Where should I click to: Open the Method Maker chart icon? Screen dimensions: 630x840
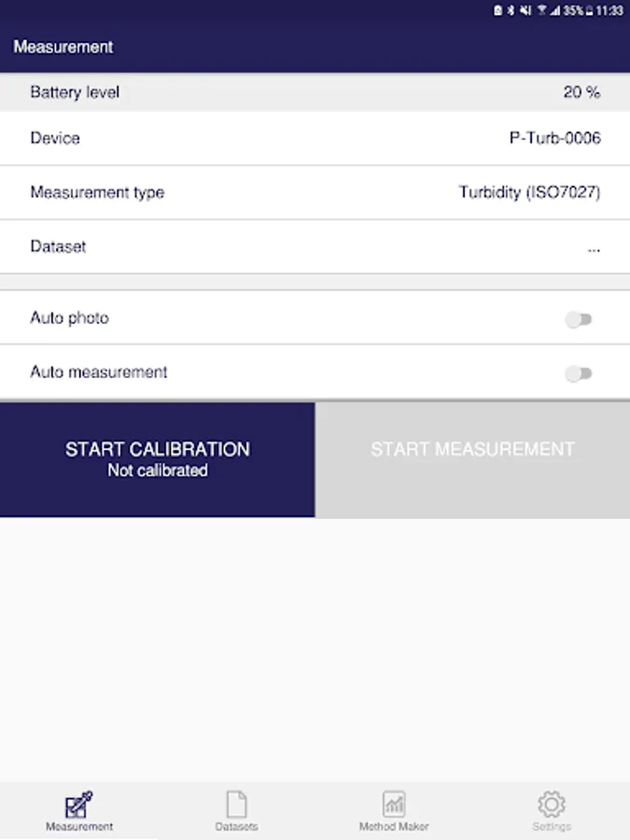tap(394, 805)
